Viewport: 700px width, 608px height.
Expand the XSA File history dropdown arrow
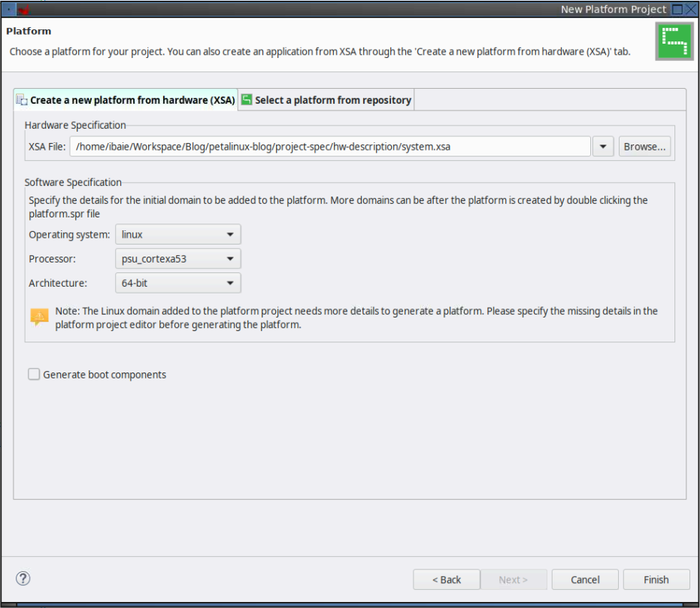603,147
